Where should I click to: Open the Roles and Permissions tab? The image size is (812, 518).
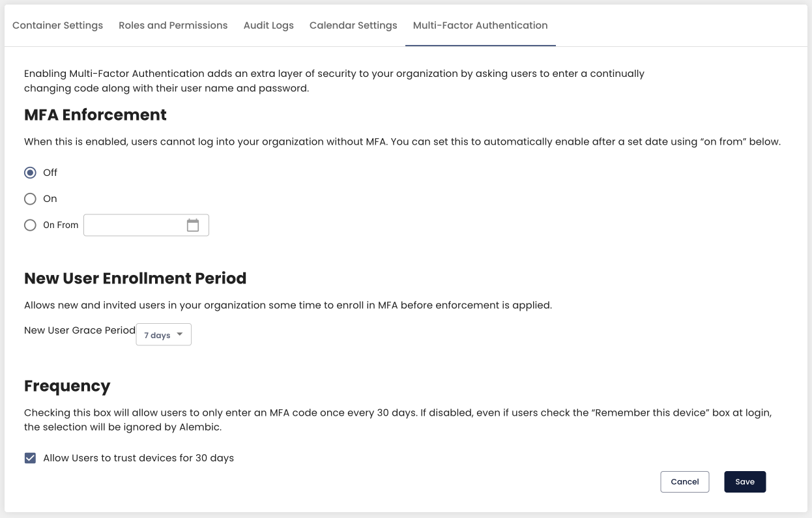click(173, 25)
